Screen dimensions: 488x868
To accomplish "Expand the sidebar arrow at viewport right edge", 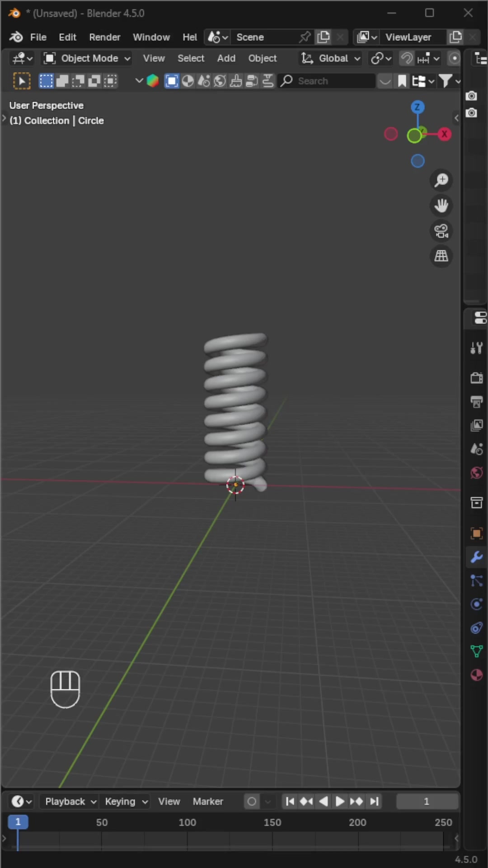I will [x=456, y=118].
